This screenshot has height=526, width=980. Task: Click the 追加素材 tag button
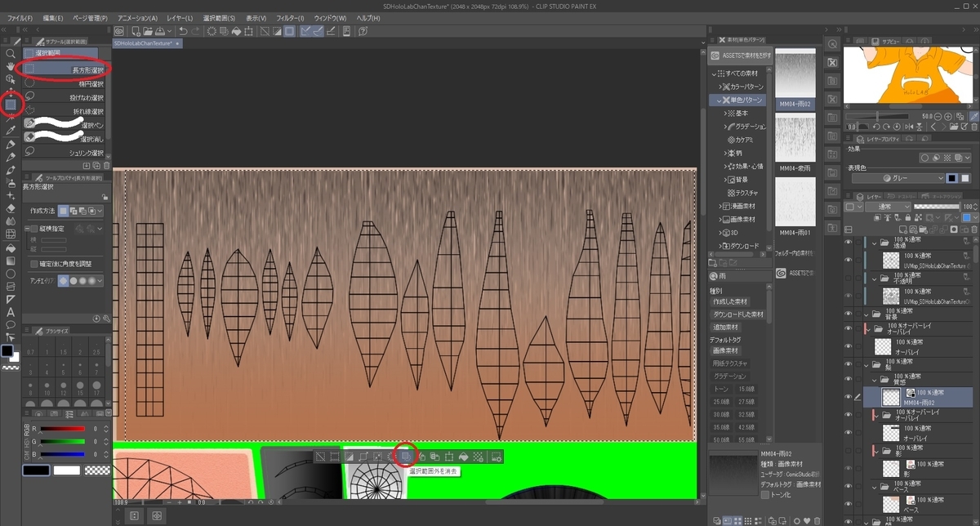coord(727,327)
